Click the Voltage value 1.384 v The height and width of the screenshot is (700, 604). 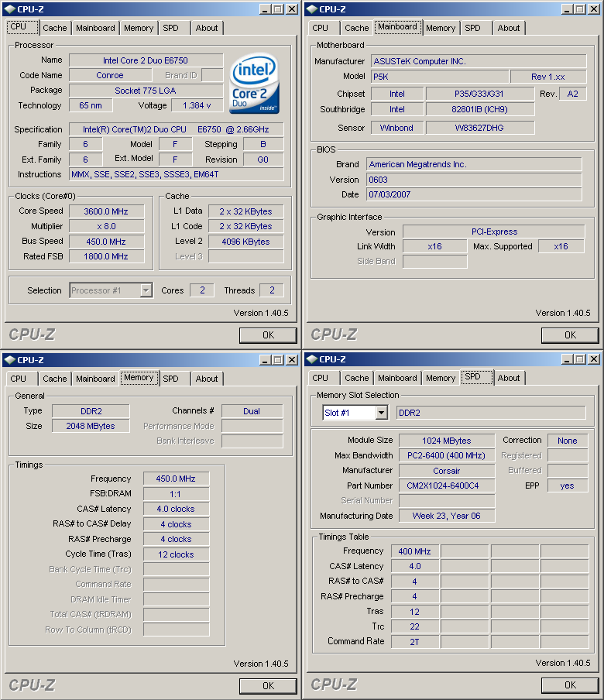point(197,105)
